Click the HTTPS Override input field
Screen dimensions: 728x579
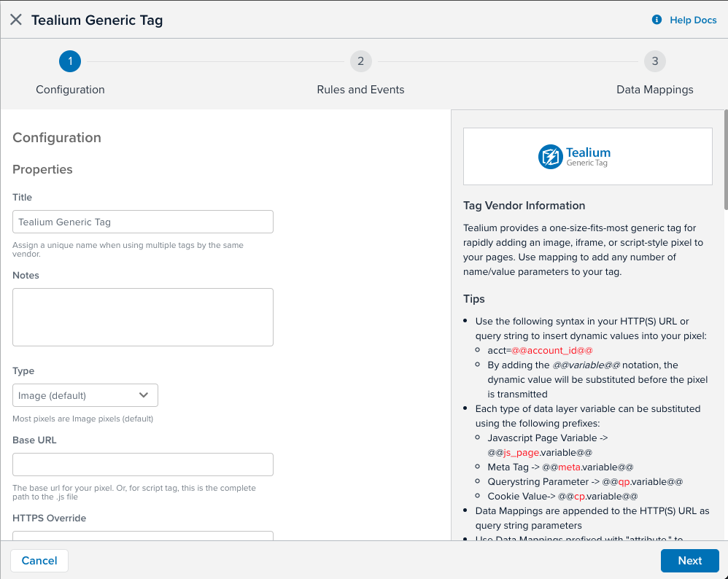click(143, 536)
